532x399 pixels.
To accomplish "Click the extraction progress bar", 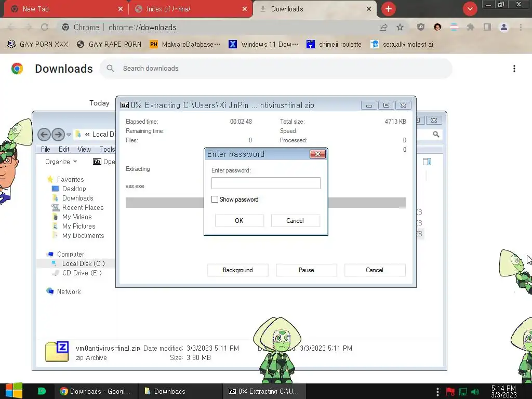I will pos(265,203).
